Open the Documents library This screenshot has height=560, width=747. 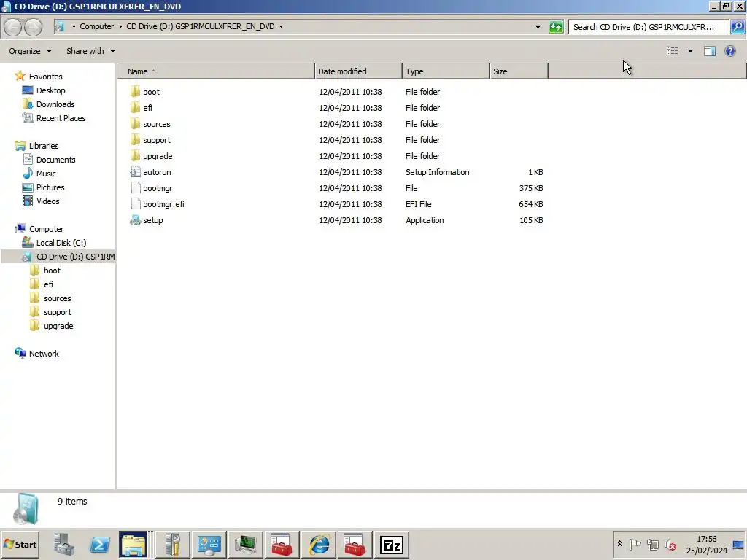tap(55, 160)
